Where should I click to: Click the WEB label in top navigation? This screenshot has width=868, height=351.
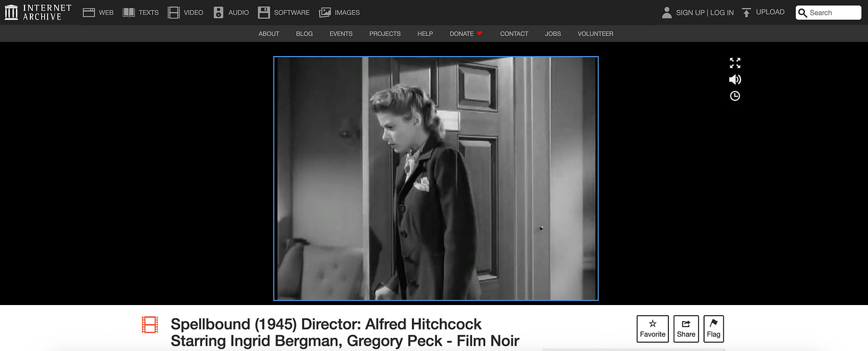(x=106, y=13)
